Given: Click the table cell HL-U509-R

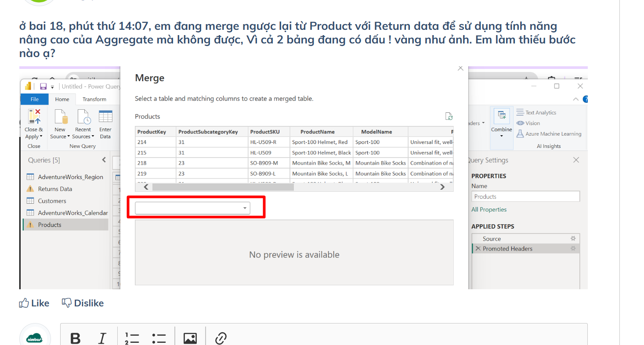Looking at the screenshot, I should (269, 142).
